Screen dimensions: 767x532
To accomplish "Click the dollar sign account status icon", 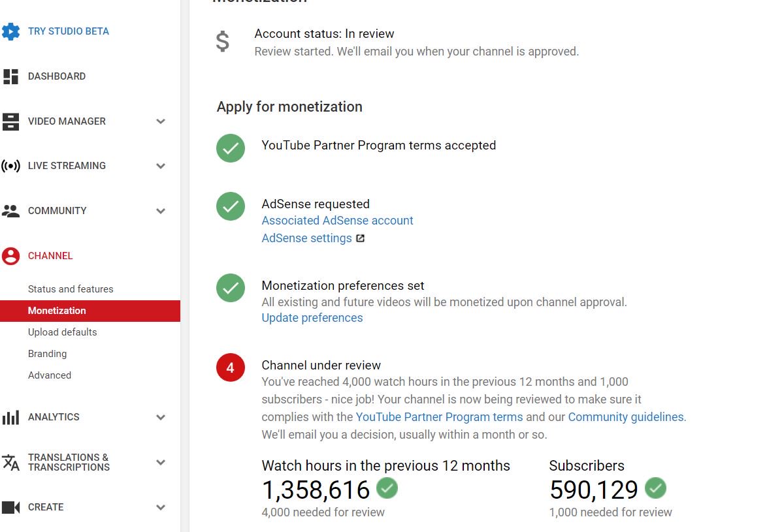I will 223,42.
